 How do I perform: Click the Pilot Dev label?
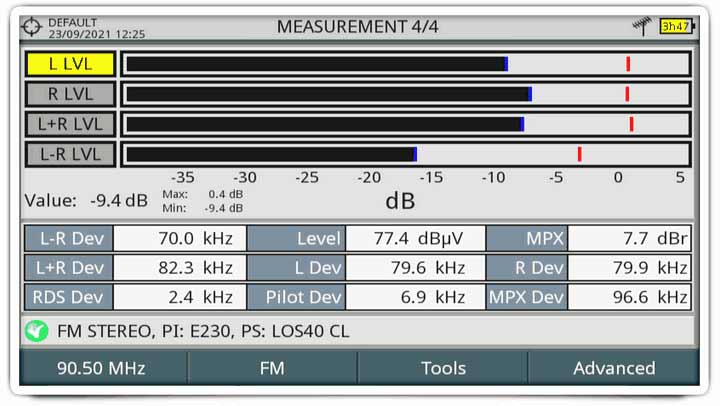point(297,297)
